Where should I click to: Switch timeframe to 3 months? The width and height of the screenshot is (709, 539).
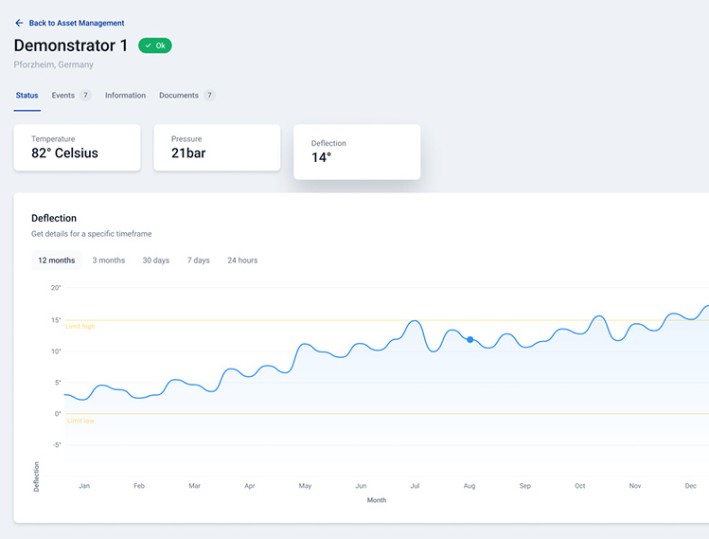109,260
